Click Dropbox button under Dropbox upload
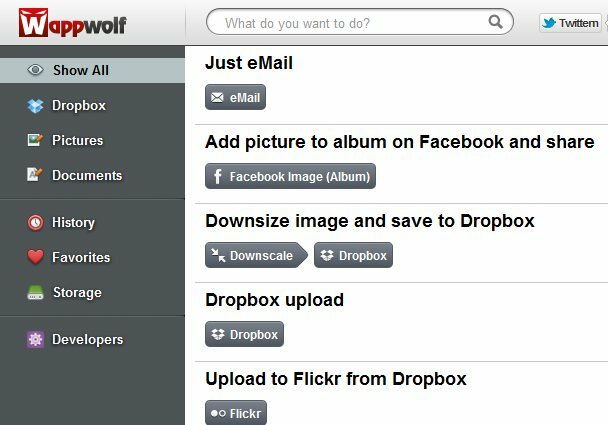The height and width of the screenshot is (425, 608). [x=244, y=334]
